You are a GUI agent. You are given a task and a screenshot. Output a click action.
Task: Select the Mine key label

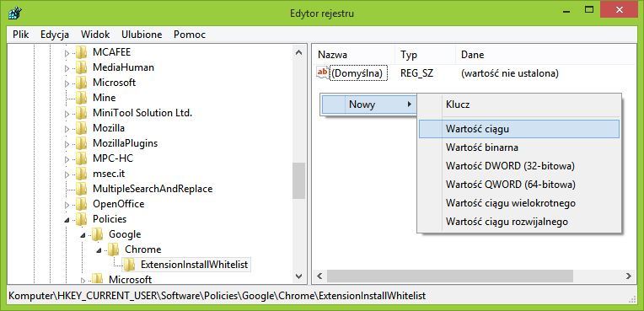tap(105, 98)
